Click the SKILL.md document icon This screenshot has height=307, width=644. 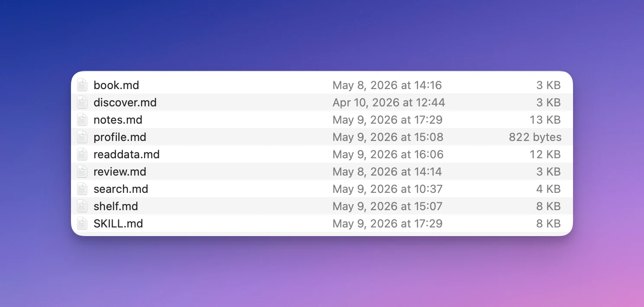point(82,224)
